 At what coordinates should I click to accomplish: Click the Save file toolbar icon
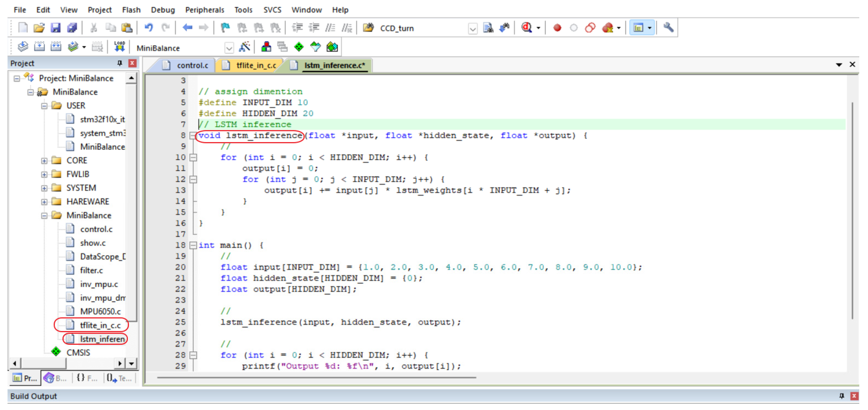[x=55, y=28]
